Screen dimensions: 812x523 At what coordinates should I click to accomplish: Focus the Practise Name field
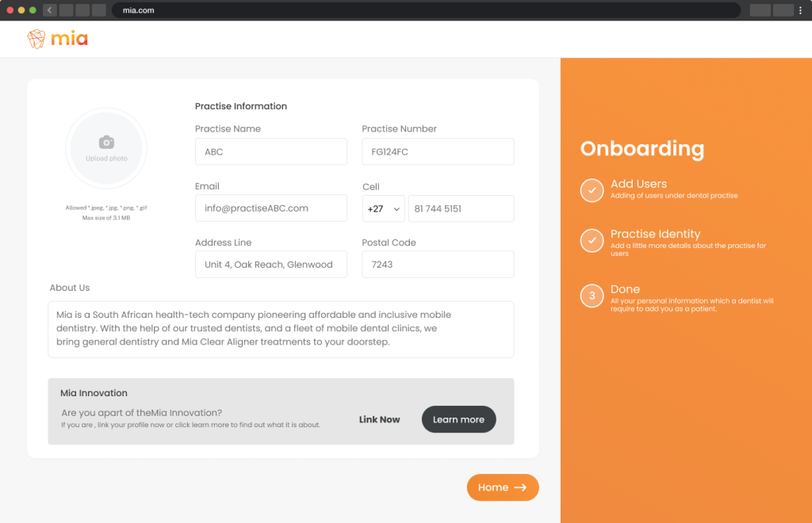click(270, 152)
